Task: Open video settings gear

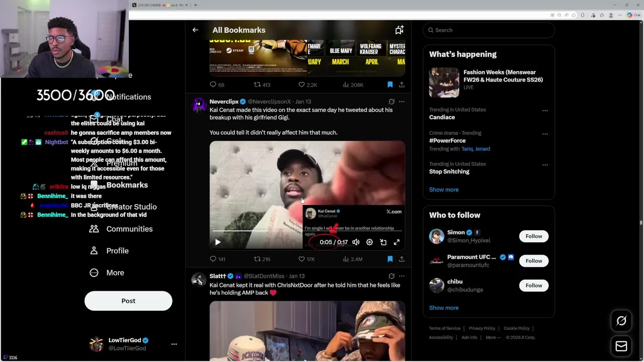Action: point(369,242)
